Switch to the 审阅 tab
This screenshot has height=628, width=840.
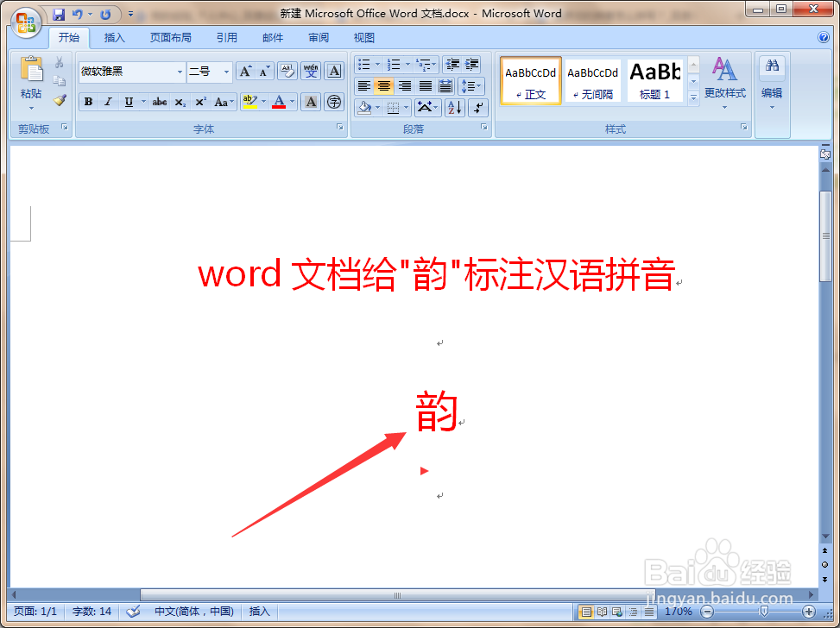point(319,37)
